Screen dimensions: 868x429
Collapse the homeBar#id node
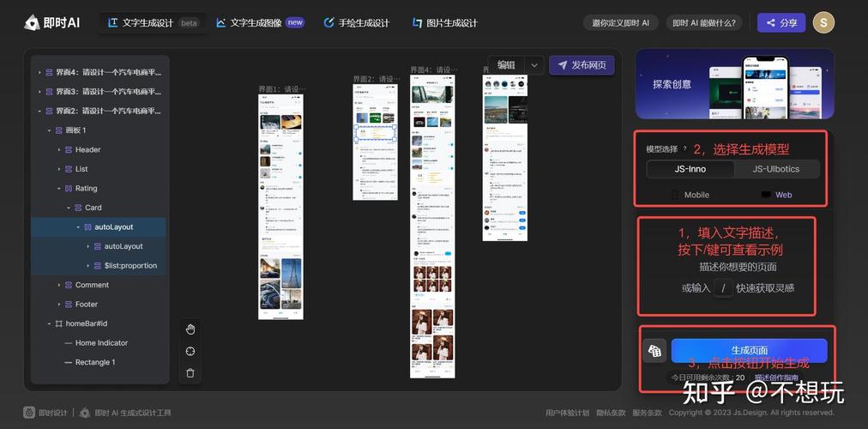point(49,323)
